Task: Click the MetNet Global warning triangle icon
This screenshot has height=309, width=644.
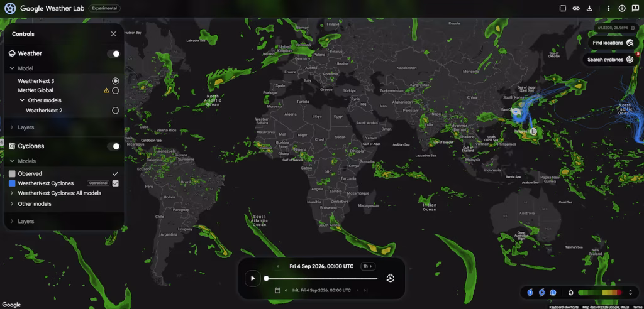Action: [106, 90]
